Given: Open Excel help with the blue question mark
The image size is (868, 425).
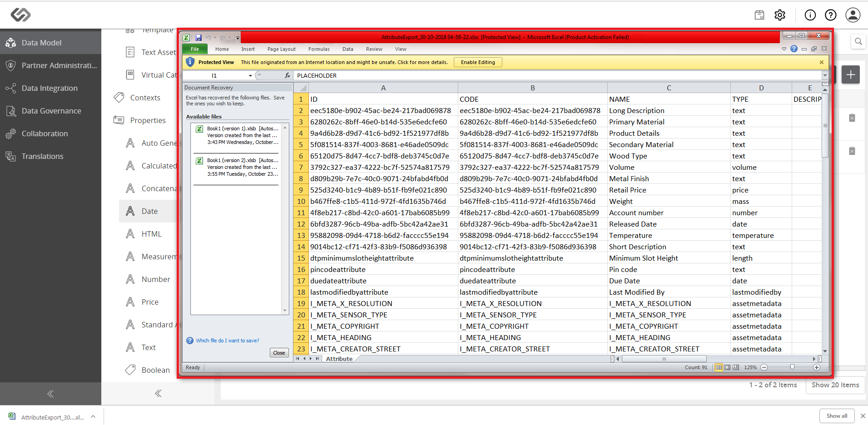Looking at the screenshot, I should click(794, 49).
